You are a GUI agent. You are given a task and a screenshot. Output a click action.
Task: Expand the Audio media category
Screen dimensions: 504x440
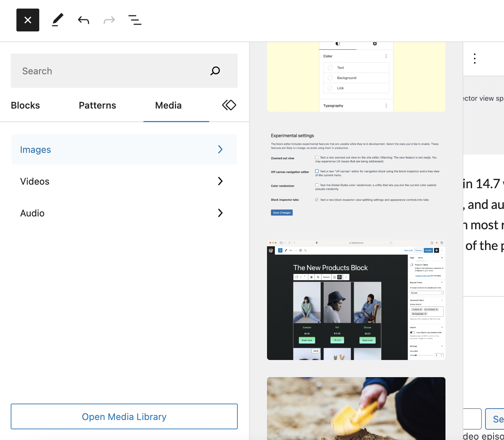(124, 213)
